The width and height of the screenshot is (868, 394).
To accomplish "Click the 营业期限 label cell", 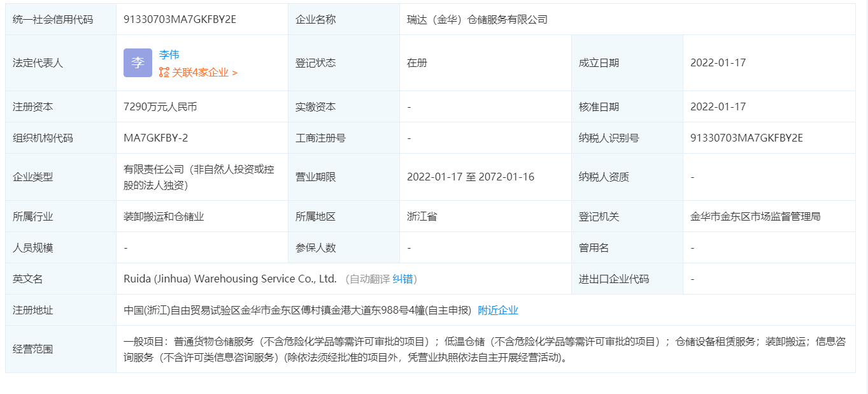I will 344,177.
